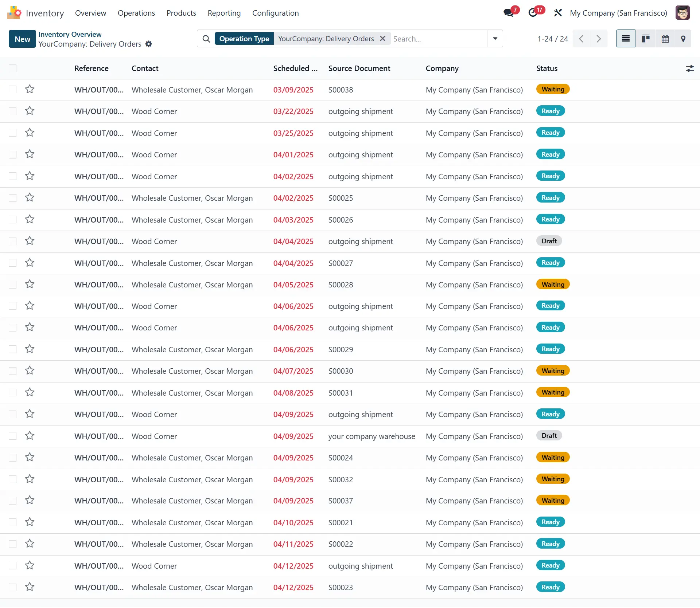Check the box for the S00038 row

pyautogui.click(x=13, y=90)
